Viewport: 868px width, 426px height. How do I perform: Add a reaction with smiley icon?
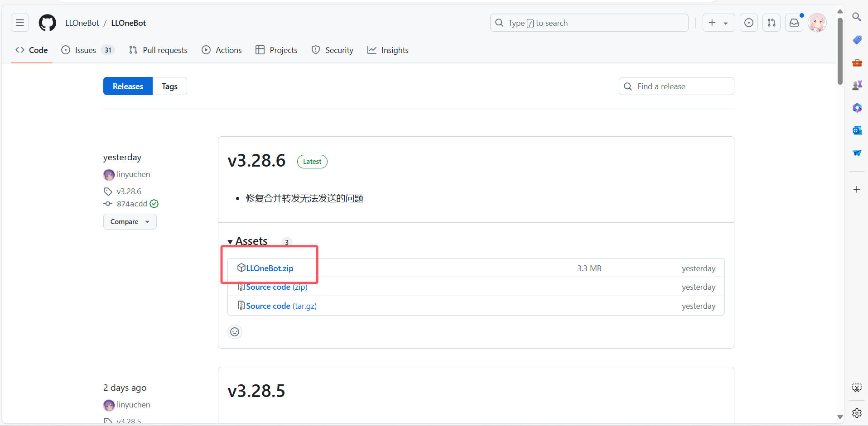(x=235, y=332)
